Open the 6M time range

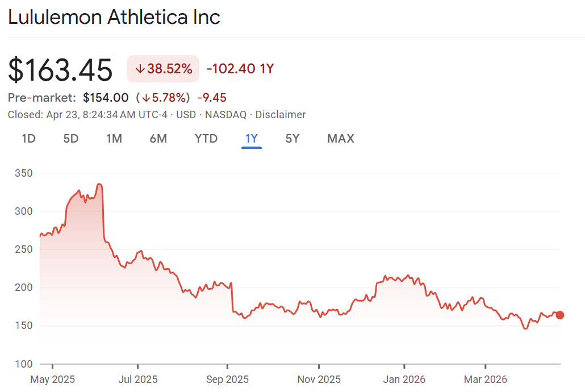pyautogui.click(x=158, y=138)
